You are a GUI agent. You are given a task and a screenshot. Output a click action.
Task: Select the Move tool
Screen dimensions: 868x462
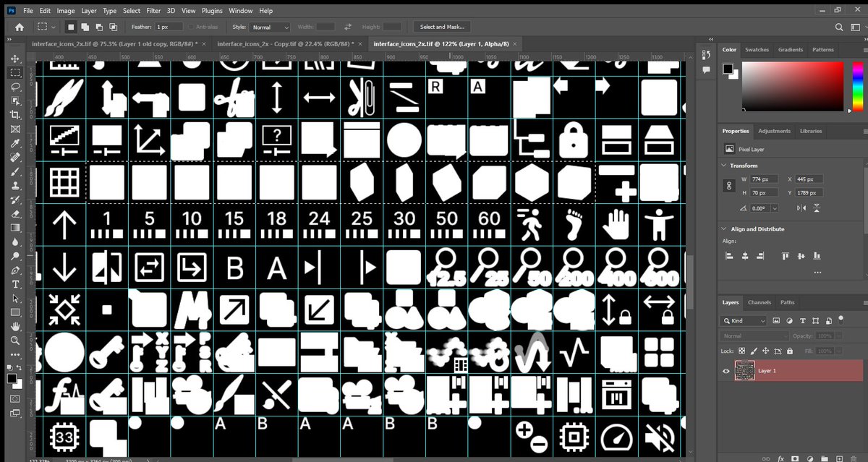(x=15, y=59)
